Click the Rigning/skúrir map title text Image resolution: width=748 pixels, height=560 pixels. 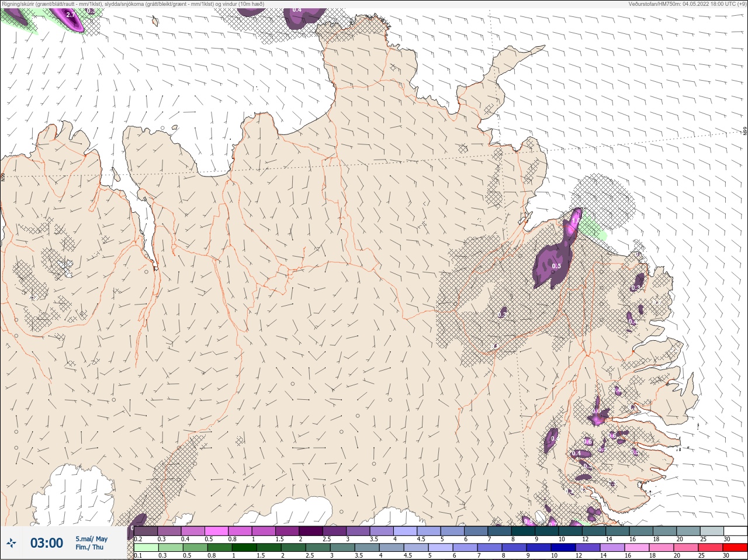coord(133,4)
